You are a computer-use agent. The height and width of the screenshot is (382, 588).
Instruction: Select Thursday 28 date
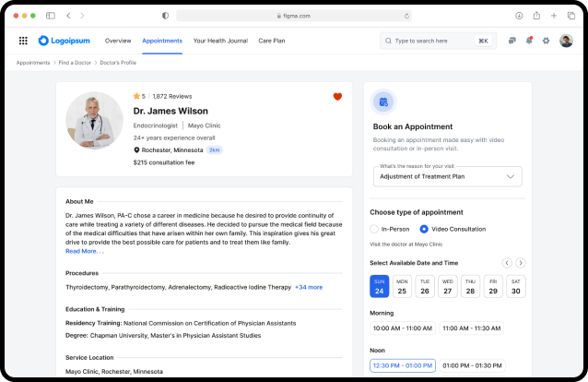click(x=470, y=286)
